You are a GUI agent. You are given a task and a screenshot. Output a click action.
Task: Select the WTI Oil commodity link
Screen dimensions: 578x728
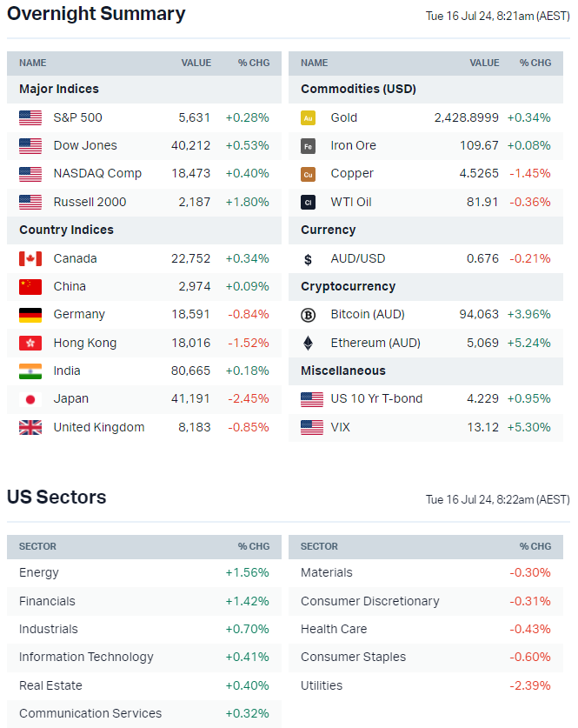click(351, 202)
